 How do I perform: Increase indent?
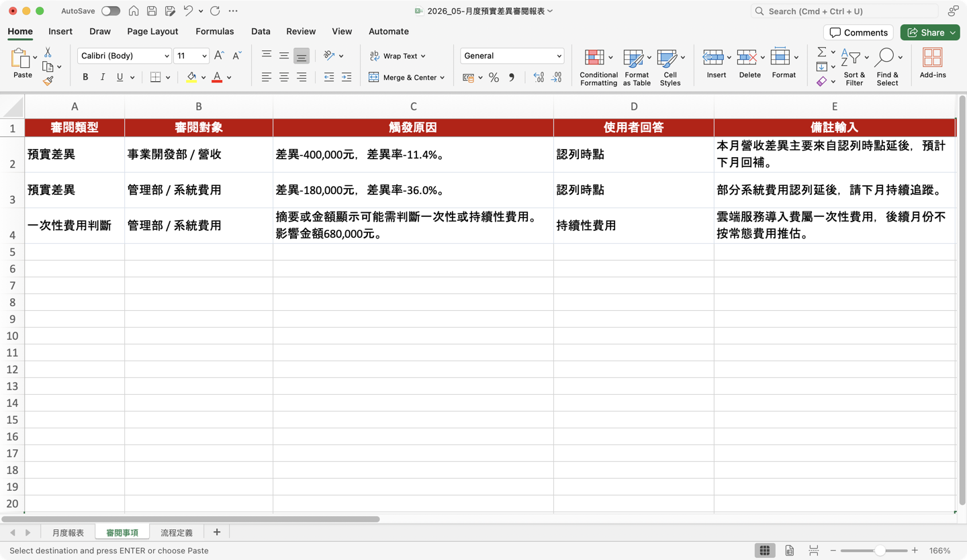tap(347, 77)
